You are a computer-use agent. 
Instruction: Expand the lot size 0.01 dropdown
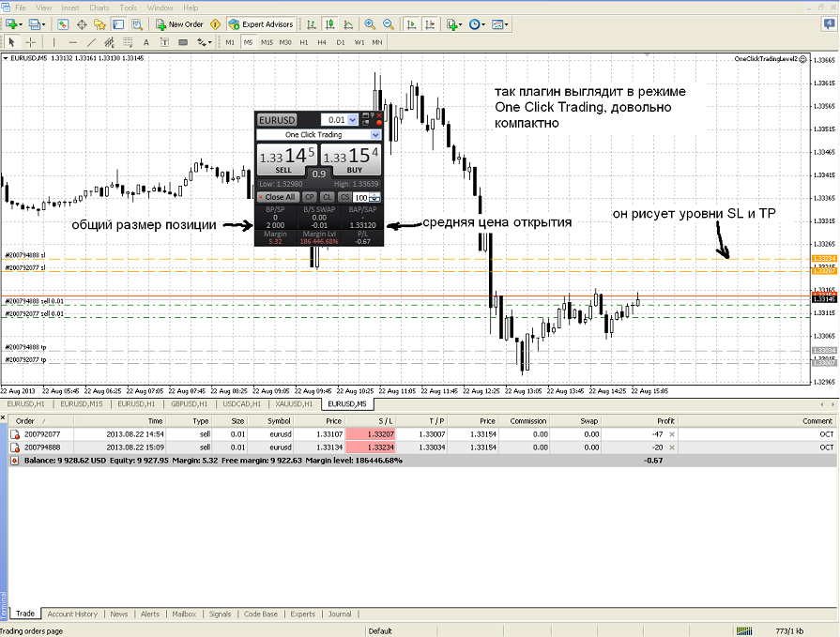(x=352, y=120)
